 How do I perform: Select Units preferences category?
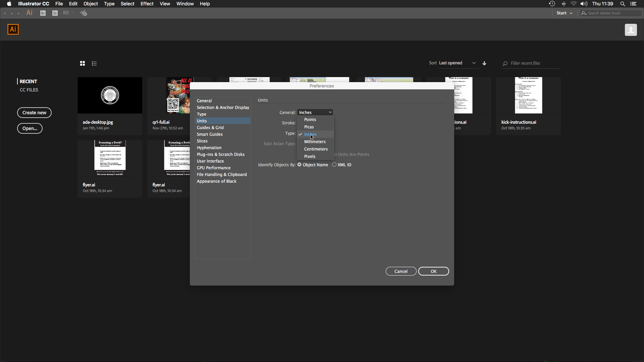(223, 121)
